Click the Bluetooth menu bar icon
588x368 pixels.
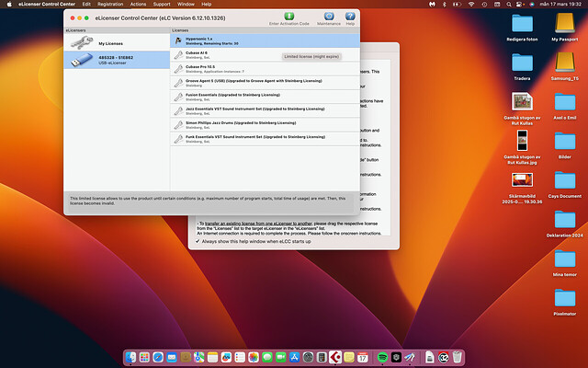point(445,4)
